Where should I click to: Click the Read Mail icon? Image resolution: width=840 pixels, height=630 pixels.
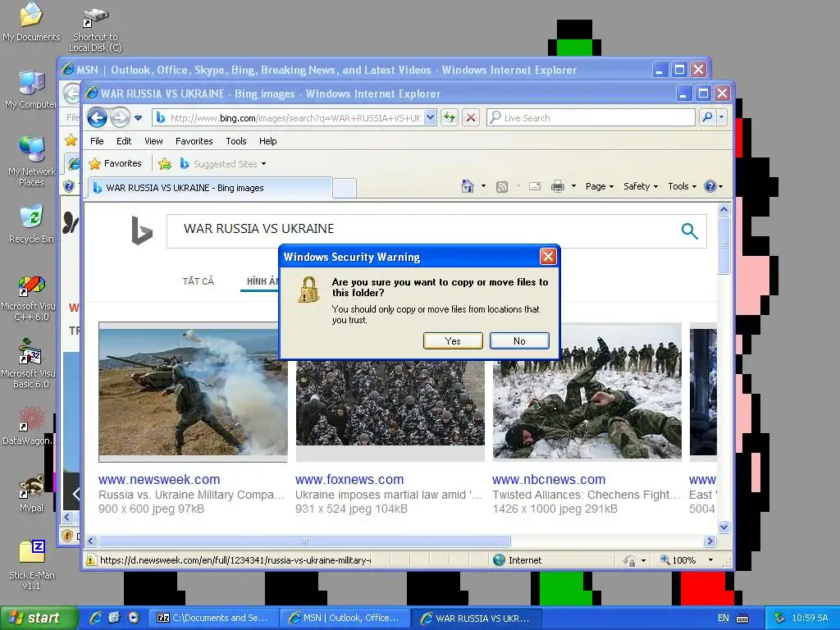(x=535, y=186)
